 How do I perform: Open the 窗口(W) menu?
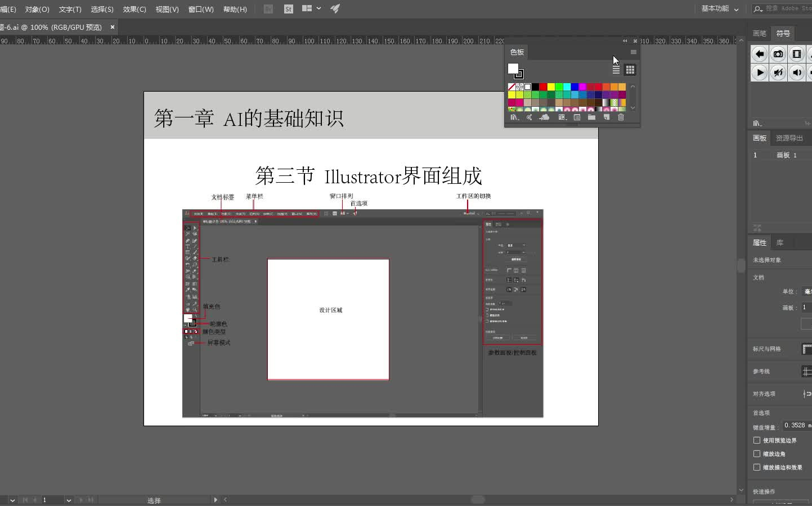tap(201, 9)
